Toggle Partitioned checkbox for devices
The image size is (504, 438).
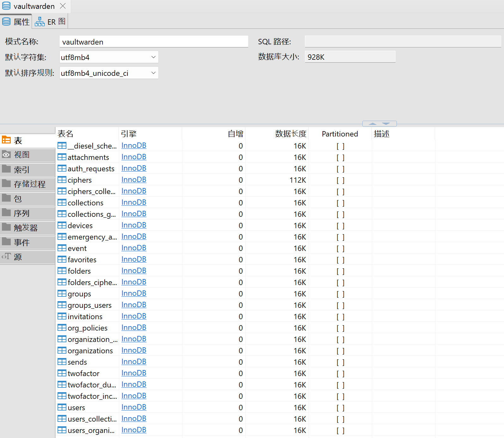pyautogui.click(x=341, y=226)
